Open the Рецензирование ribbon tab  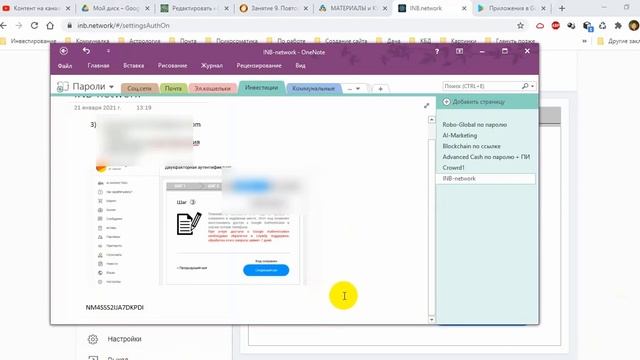[x=259, y=66]
